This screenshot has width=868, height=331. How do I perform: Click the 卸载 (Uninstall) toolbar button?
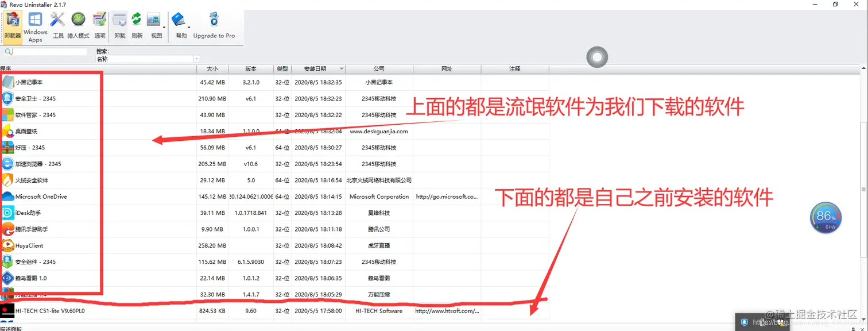(x=120, y=26)
